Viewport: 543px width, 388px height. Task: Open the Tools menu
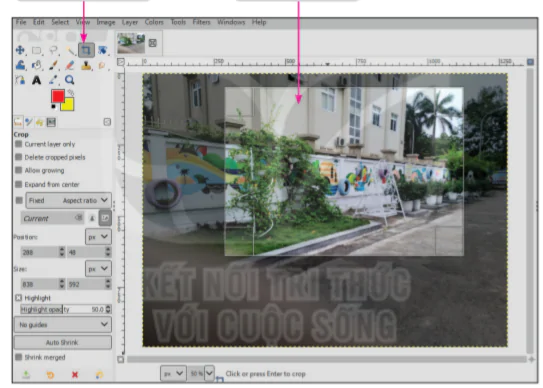178,22
